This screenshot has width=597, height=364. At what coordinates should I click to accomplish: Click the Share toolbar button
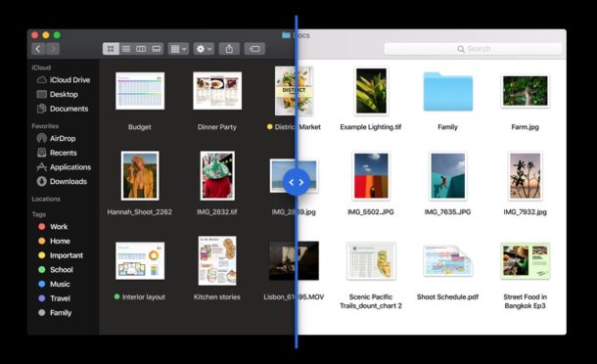coord(229,49)
